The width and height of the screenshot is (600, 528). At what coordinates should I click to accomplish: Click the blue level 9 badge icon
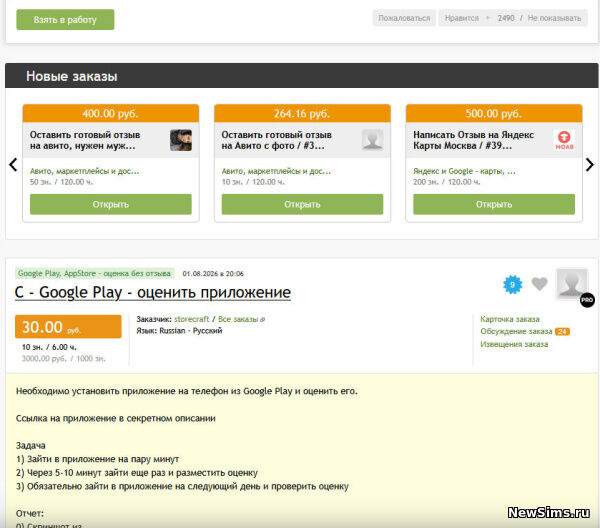coord(512,284)
